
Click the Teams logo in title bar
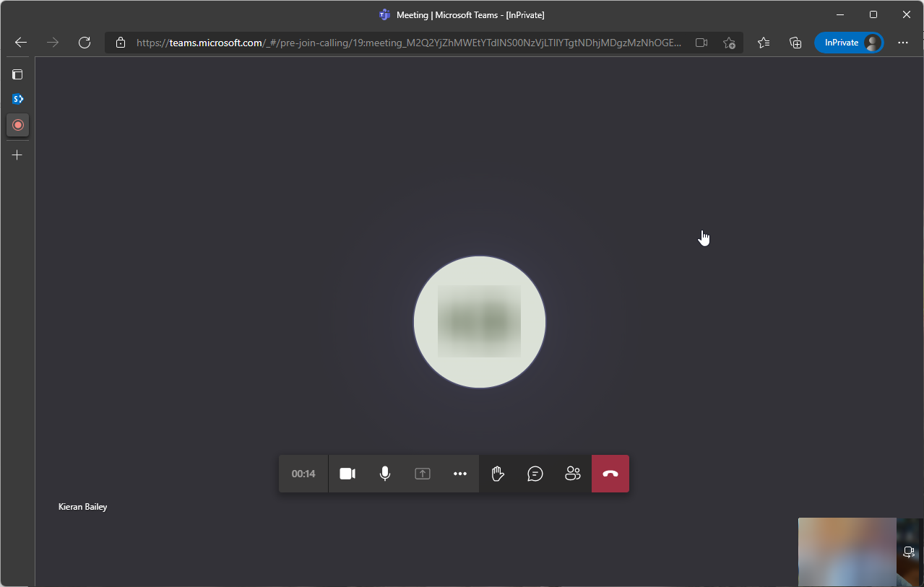tap(385, 14)
